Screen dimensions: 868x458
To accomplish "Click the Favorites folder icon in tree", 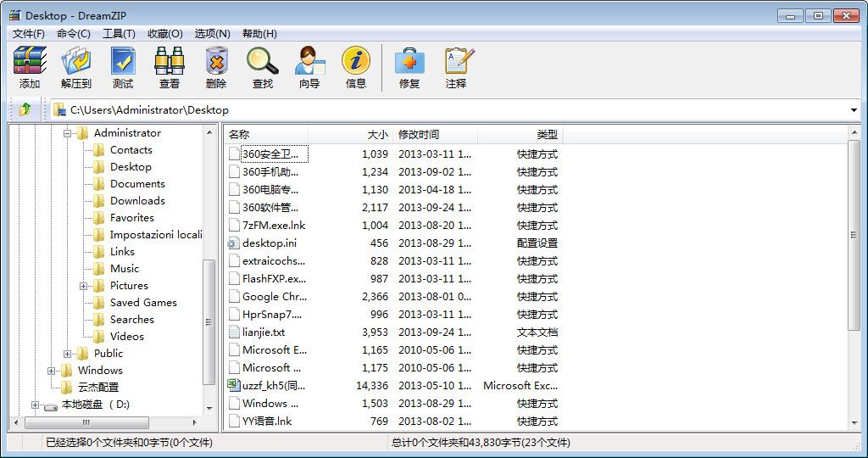I will (99, 218).
